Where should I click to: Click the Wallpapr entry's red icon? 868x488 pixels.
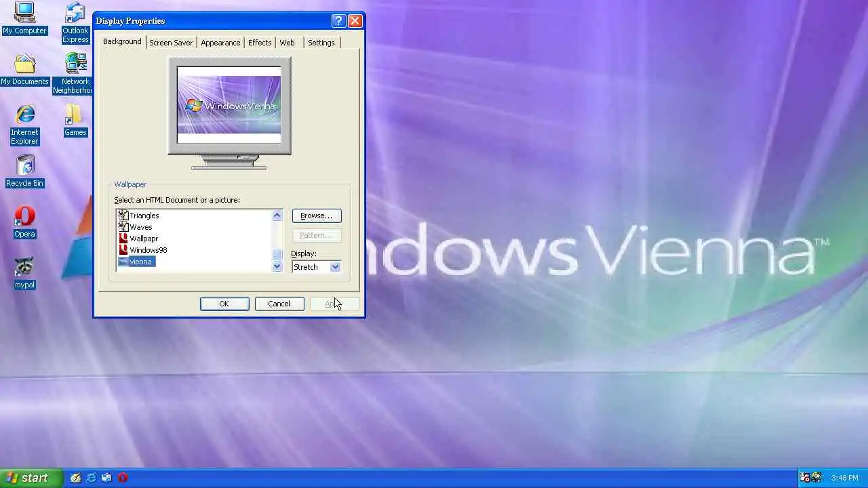click(123, 239)
